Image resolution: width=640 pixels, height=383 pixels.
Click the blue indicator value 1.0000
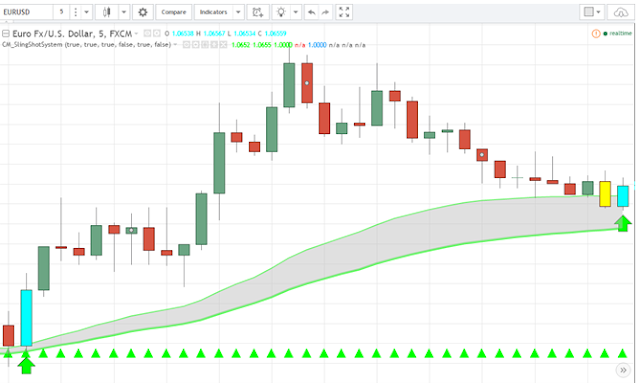pyautogui.click(x=317, y=45)
